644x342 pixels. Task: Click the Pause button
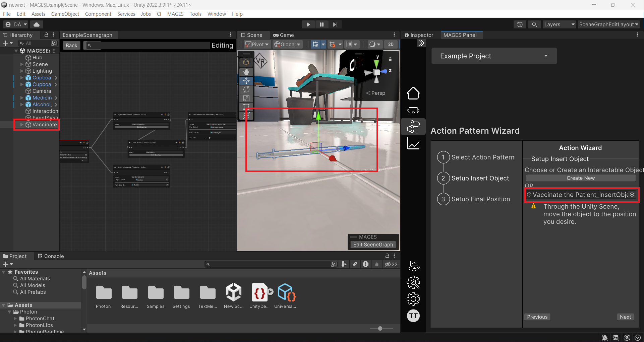pyautogui.click(x=321, y=24)
